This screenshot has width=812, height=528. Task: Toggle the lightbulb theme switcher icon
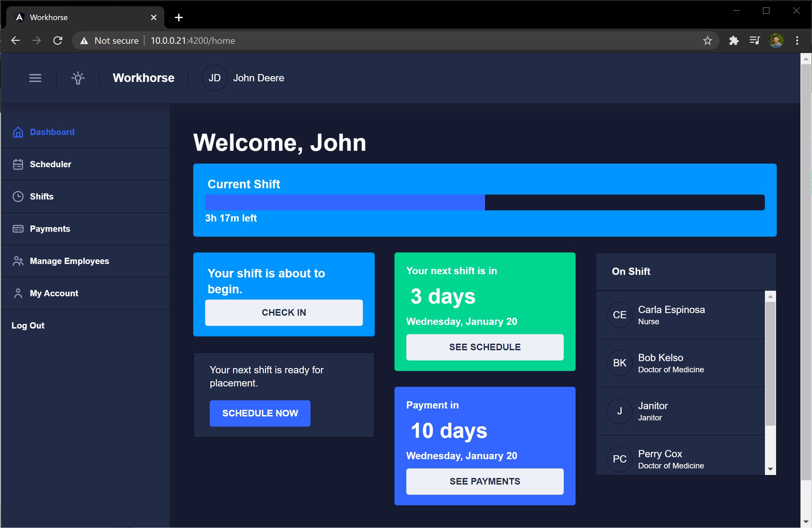point(78,78)
